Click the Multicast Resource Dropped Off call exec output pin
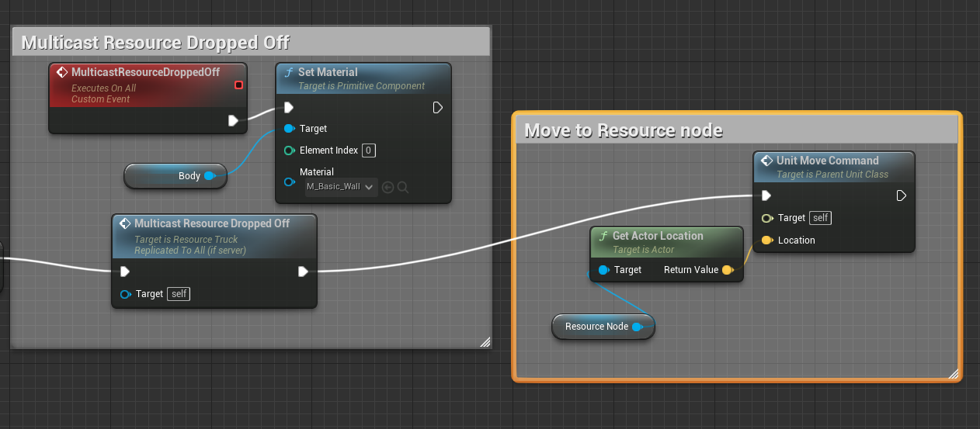 (x=304, y=272)
